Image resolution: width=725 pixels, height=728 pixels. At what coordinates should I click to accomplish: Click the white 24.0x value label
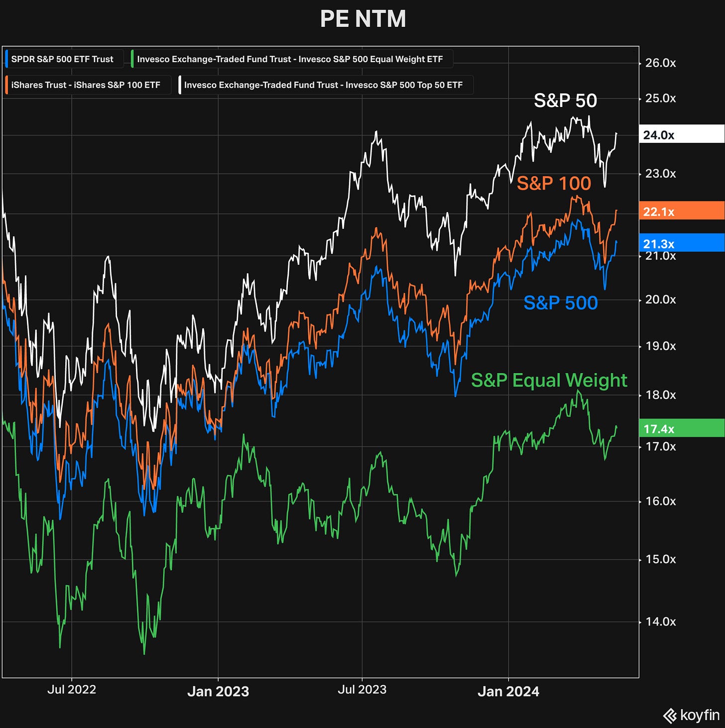click(x=682, y=135)
